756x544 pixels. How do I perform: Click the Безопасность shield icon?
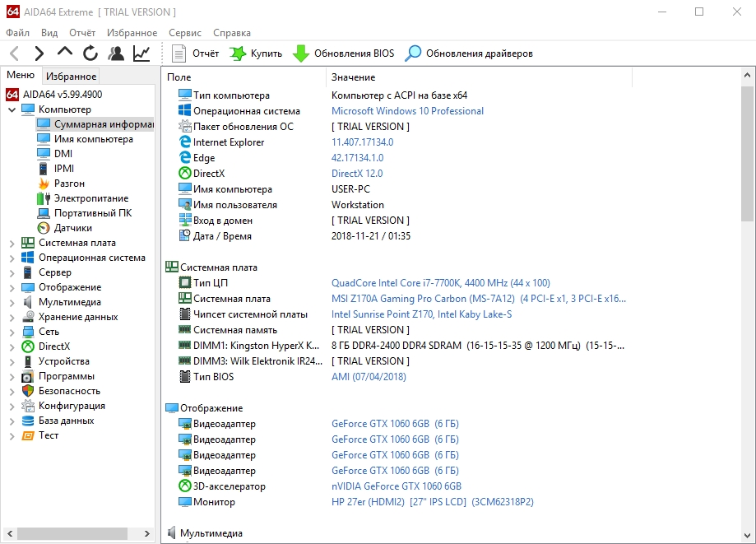click(28, 391)
